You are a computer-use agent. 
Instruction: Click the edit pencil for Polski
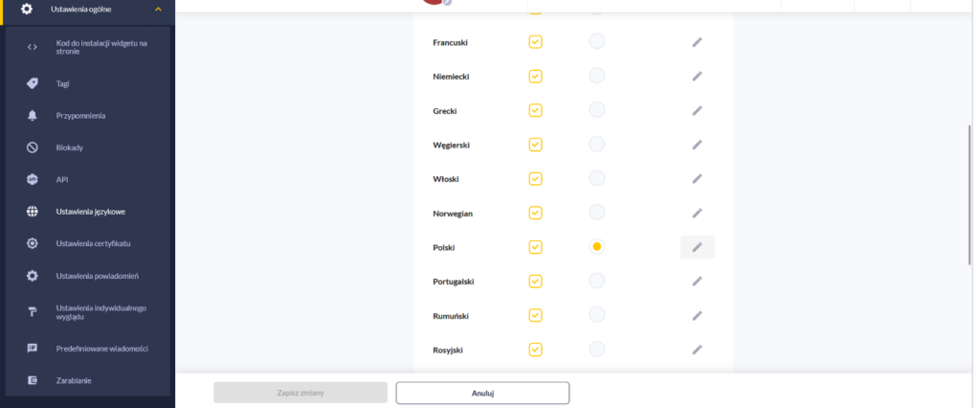click(x=698, y=247)
